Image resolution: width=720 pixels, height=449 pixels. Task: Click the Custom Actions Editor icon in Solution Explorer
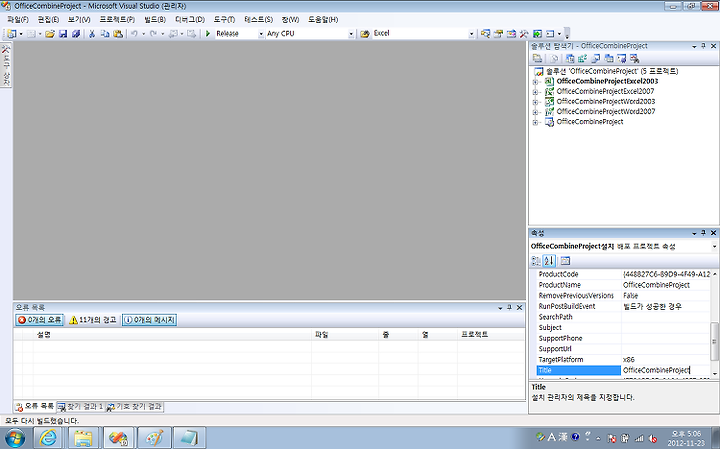pos(622,58)
